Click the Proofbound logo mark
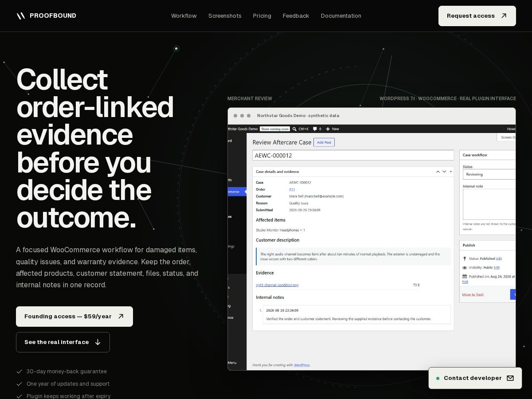Screen dimensions: 532x399 click(21, 16)
